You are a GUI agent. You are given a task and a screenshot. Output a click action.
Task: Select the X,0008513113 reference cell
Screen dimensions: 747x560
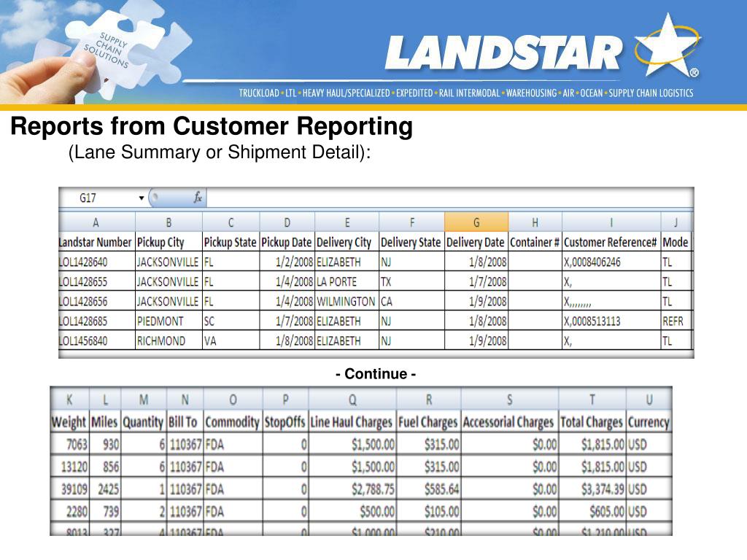tap(612, 322)
